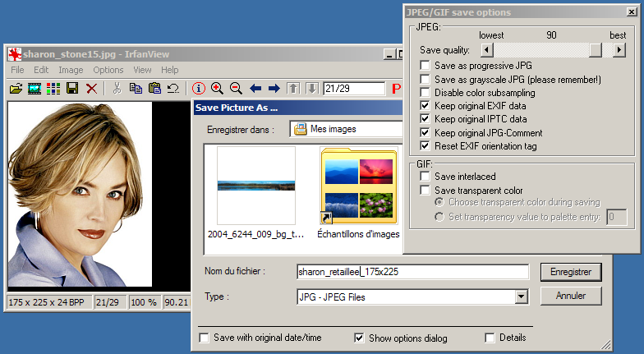Minimize the IrfanView window
The width and height of the screenshot is (644, 354).
389,54
